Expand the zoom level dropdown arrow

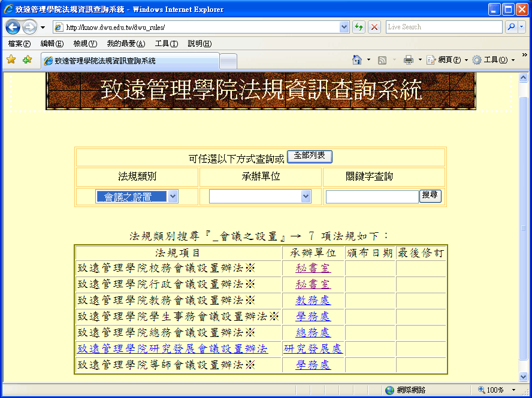513,390
